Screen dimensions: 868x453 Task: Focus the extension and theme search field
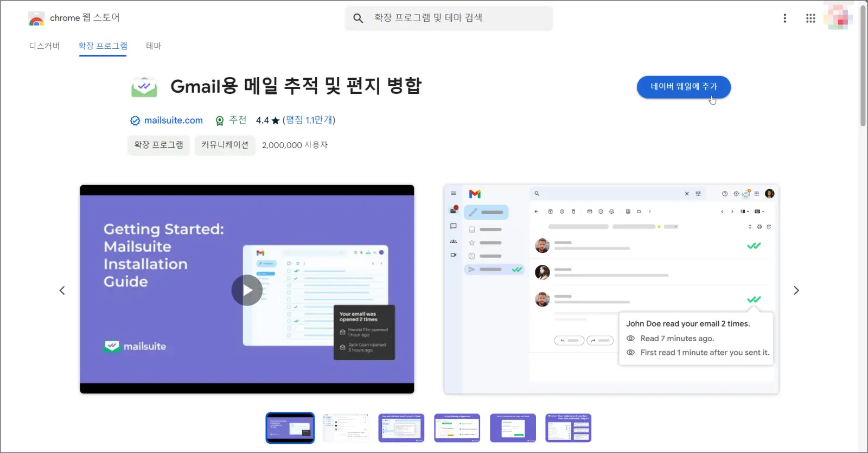coord(449,18)
